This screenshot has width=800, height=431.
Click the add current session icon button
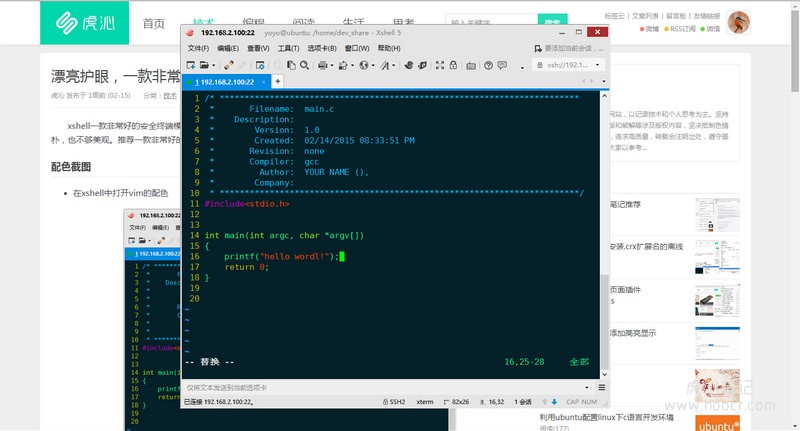click(x=538, y=48)
